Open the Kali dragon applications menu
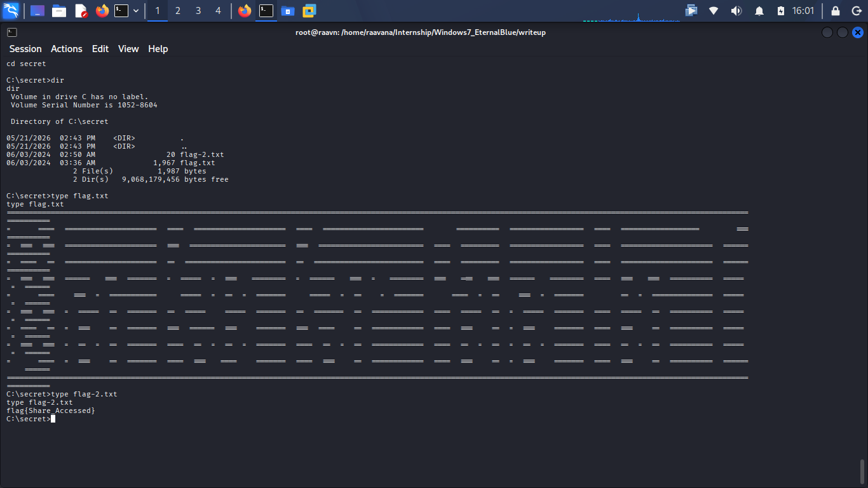This screenshot has width=868, height=488. tap(11, 10)
